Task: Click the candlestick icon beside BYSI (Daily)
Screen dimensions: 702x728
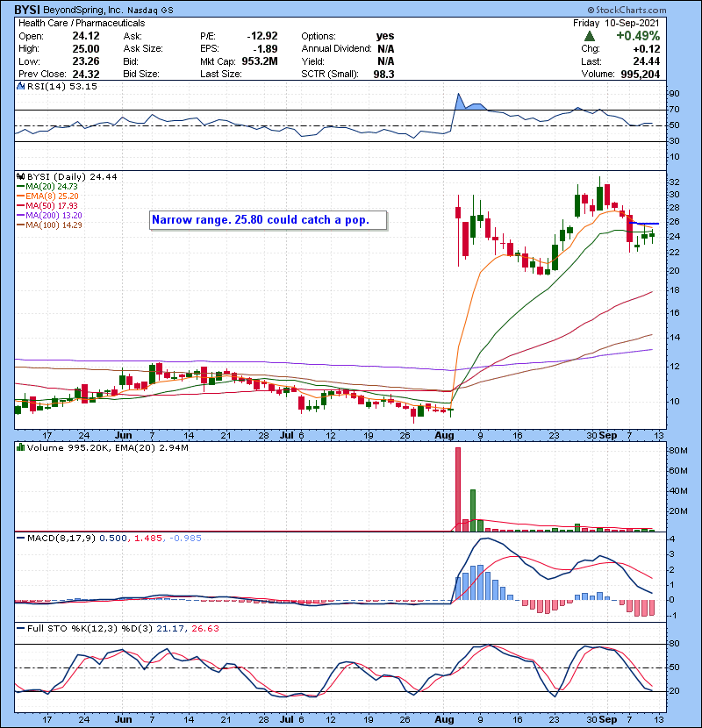Action: click(20, 176)
